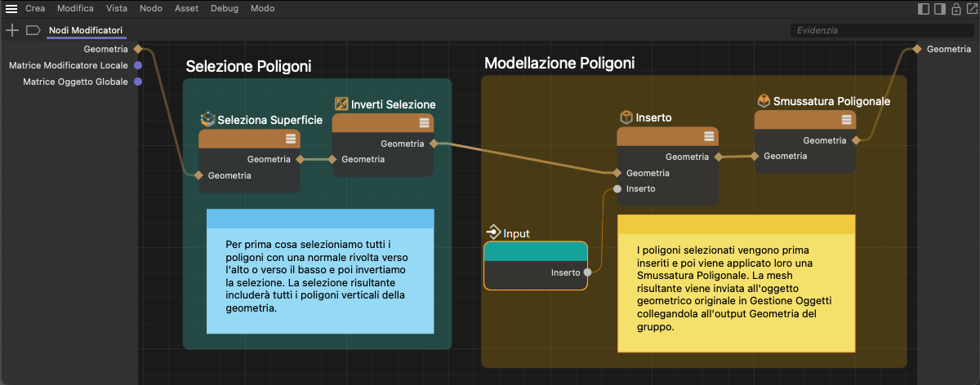Open editor in new window icon
Screen dimensions: 980x385
point(971,9)
